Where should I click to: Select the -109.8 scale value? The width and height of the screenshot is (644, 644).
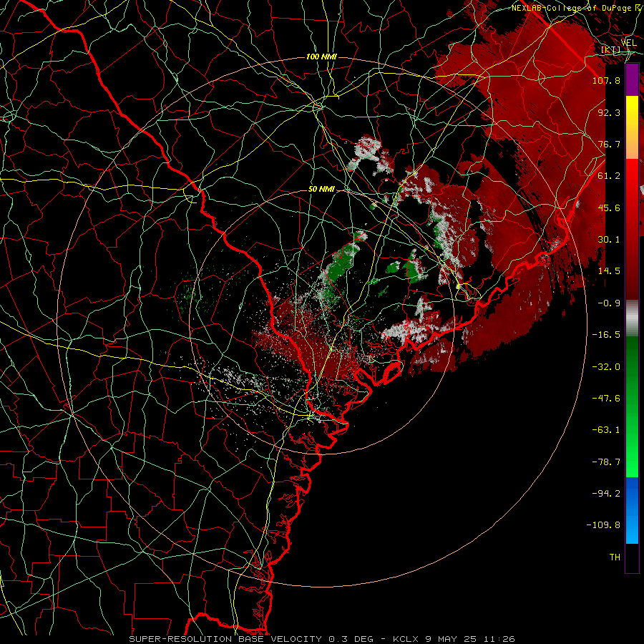(x=603, y=525)
